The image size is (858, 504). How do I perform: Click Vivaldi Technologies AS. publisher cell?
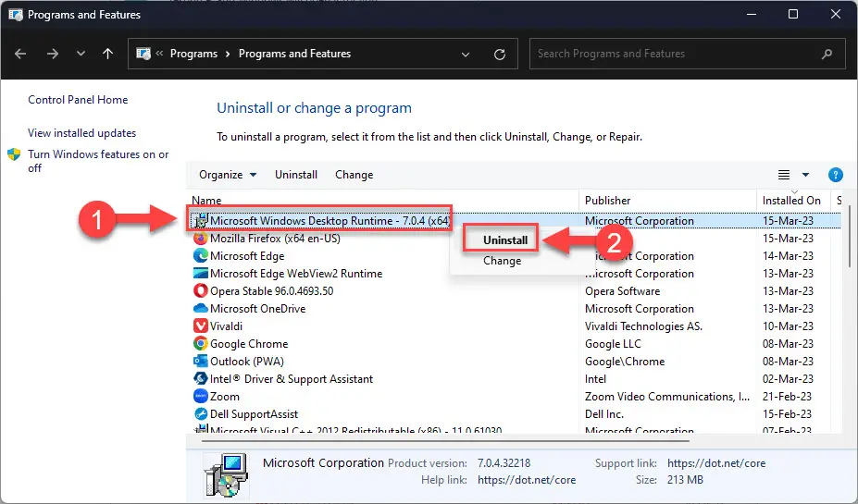click(x=643, y=326)
